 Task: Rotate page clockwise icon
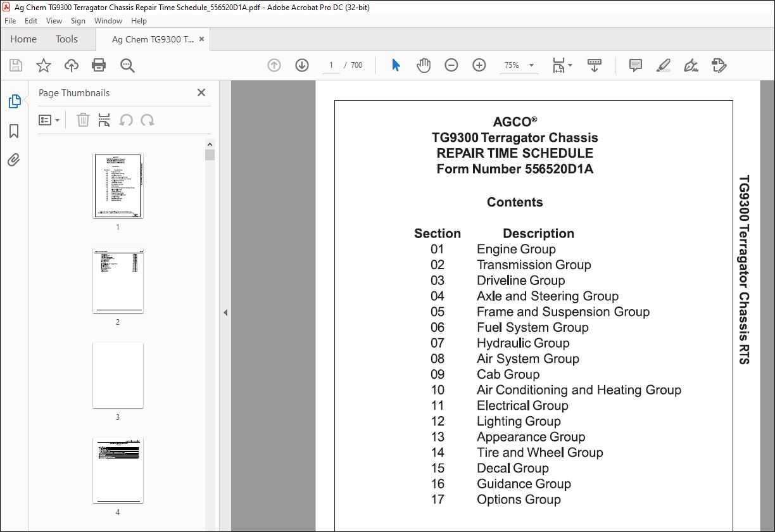coord(148,120)
